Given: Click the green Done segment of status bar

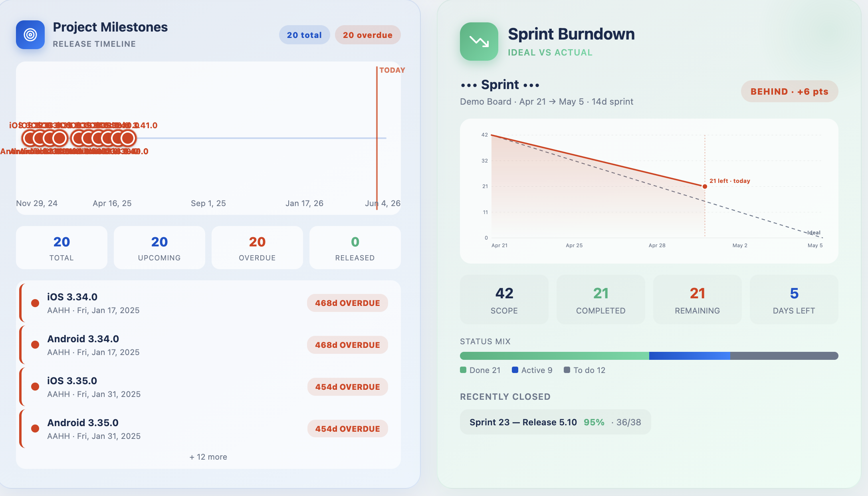Looking at the screenshot, I should click(555, 356).
